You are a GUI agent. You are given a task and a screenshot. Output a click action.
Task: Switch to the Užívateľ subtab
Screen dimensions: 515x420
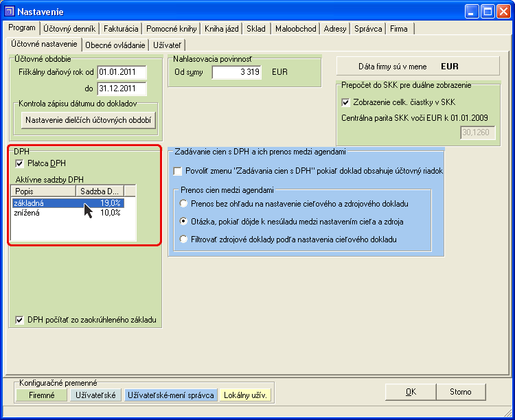click(167, 45)
